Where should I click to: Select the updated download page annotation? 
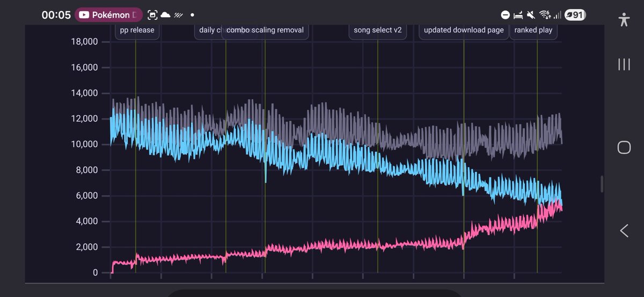464,31
